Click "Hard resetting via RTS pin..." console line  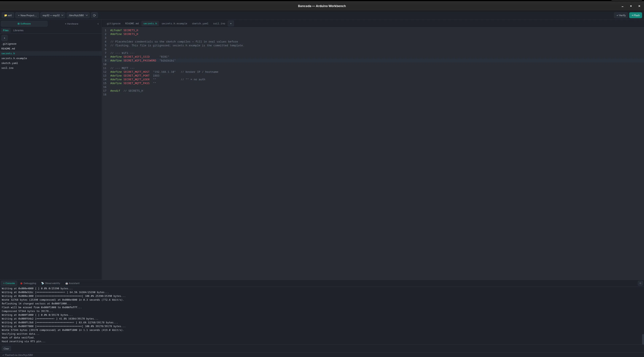pos(23,341)
